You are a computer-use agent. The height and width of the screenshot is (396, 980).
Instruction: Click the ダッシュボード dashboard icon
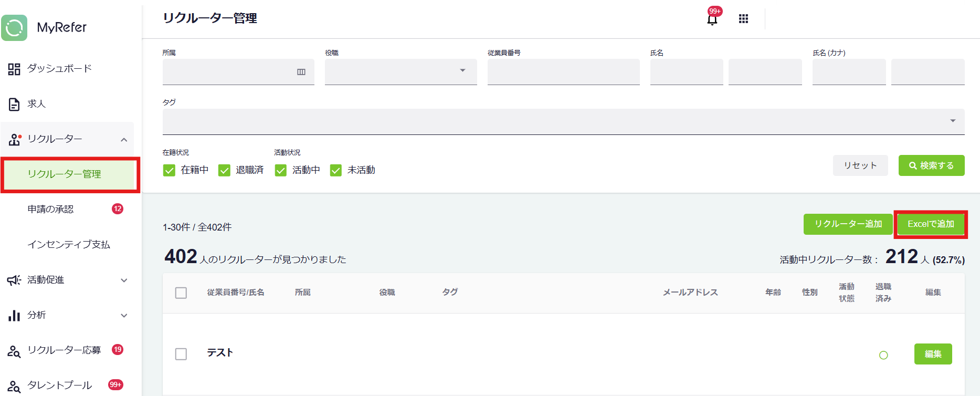(x=14, y=69)
